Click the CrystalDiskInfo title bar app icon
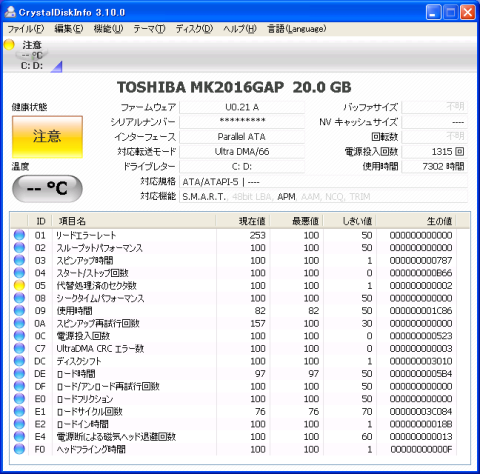This screenshot has height=474, width=480. (x=10, y=12)
